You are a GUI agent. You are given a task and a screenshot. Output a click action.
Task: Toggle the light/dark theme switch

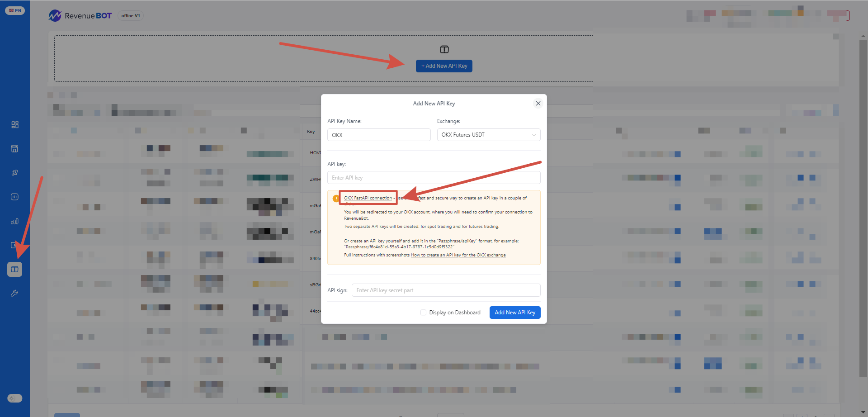[x=15, y=398]
